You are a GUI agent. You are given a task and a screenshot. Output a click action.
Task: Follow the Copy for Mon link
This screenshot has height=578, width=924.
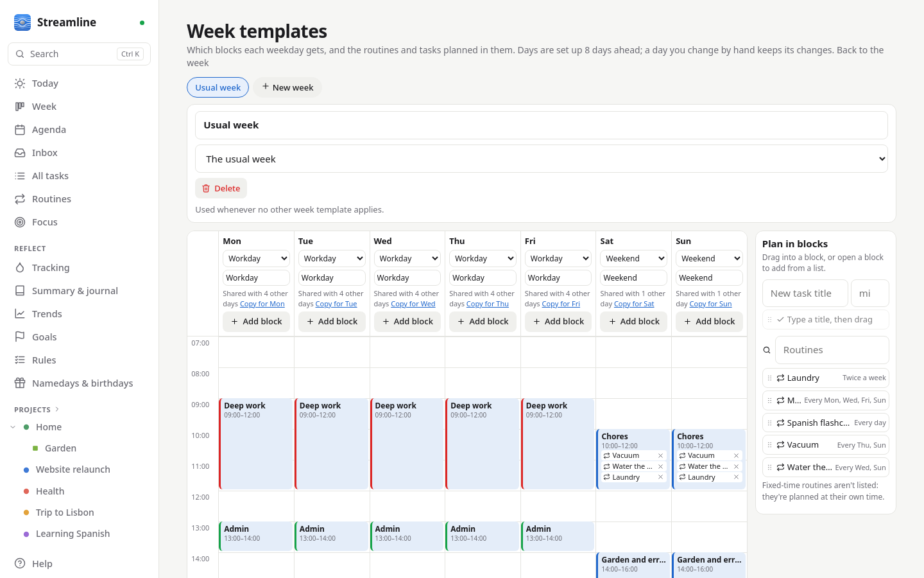pos(262,304)
